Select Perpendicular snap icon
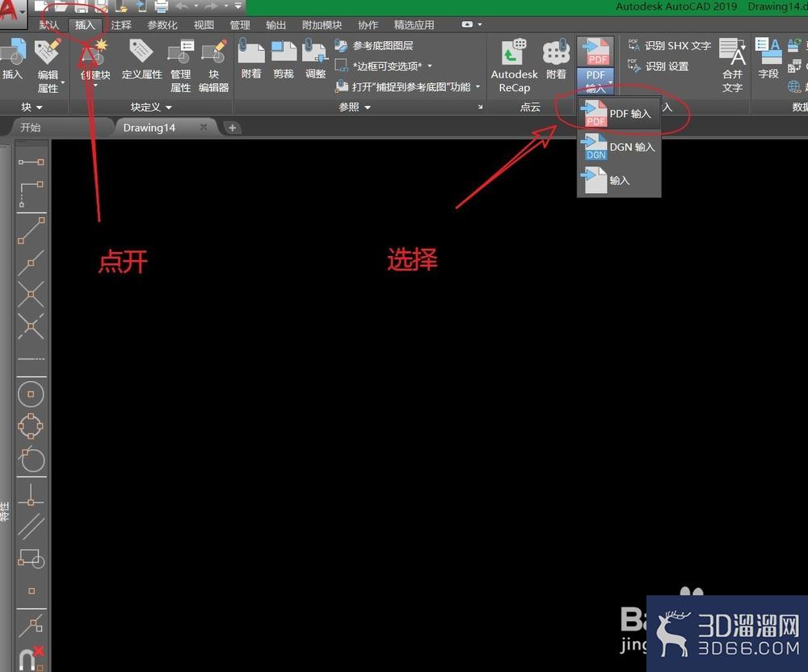This screenshot has width=808, height=672. 32,495
